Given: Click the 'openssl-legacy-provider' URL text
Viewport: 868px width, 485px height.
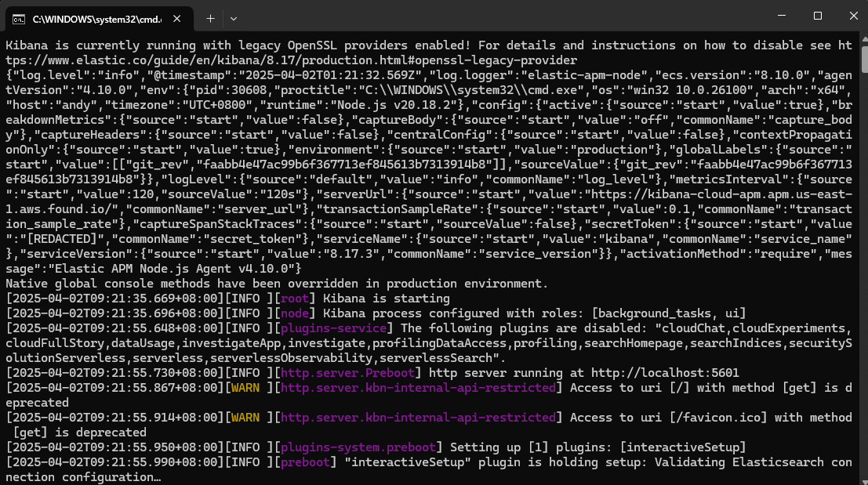Looking at the screenshot, I should tap(496, 60).
